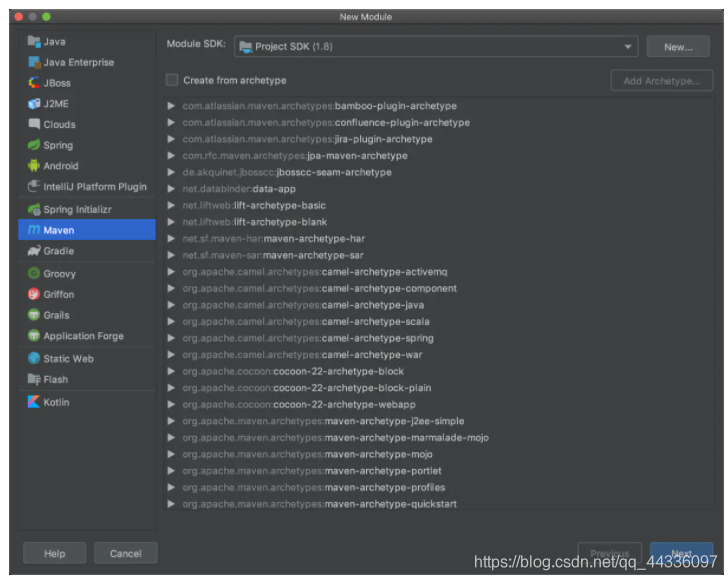
Task: Select maven-archetype-marmalade-mojo row text
Action: coord(336,437)
